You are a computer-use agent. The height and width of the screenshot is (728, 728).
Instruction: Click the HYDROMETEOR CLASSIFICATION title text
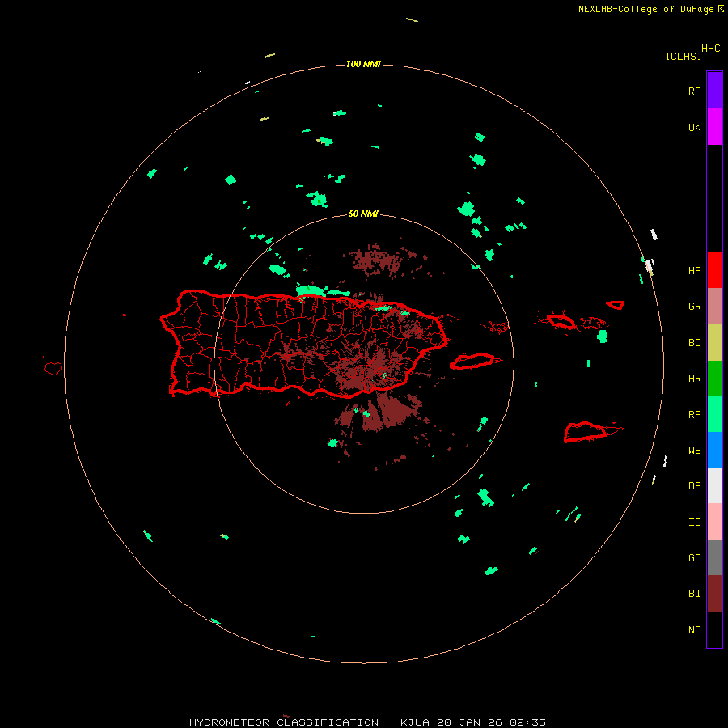(284, 722)
